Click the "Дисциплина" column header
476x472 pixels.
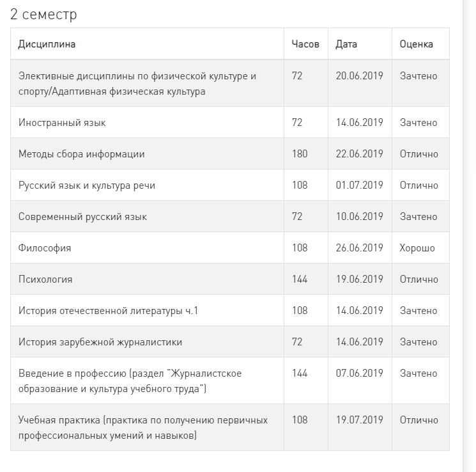tap(47, 44)
